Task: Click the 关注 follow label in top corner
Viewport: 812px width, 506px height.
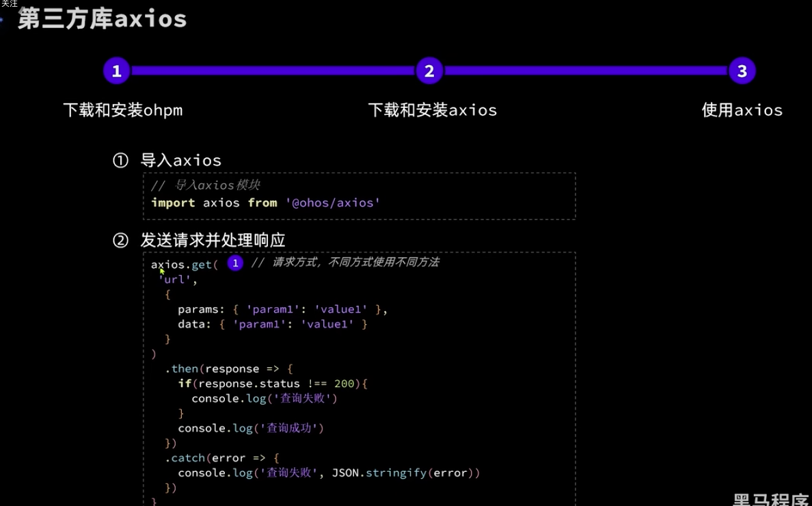Action: [x=10, y=4]
